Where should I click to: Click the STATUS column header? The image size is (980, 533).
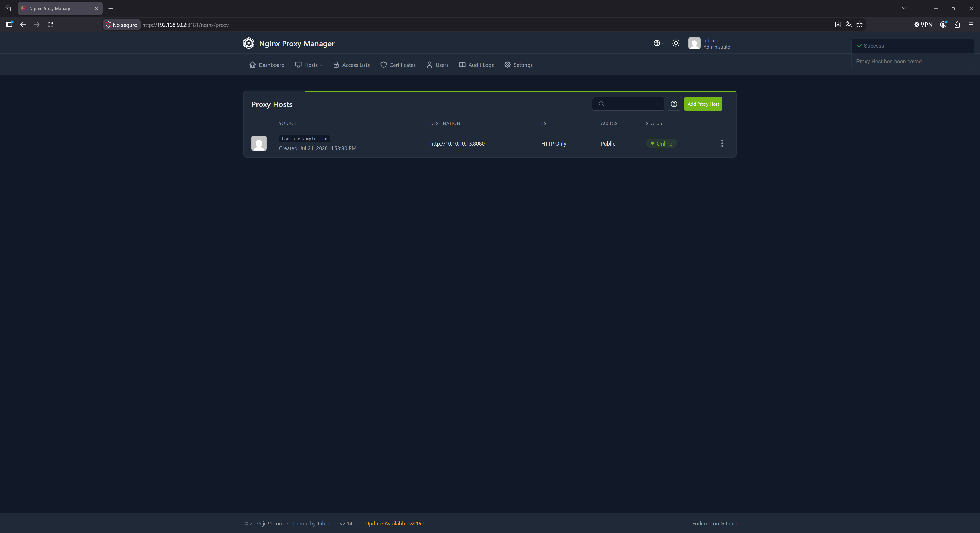654,123
